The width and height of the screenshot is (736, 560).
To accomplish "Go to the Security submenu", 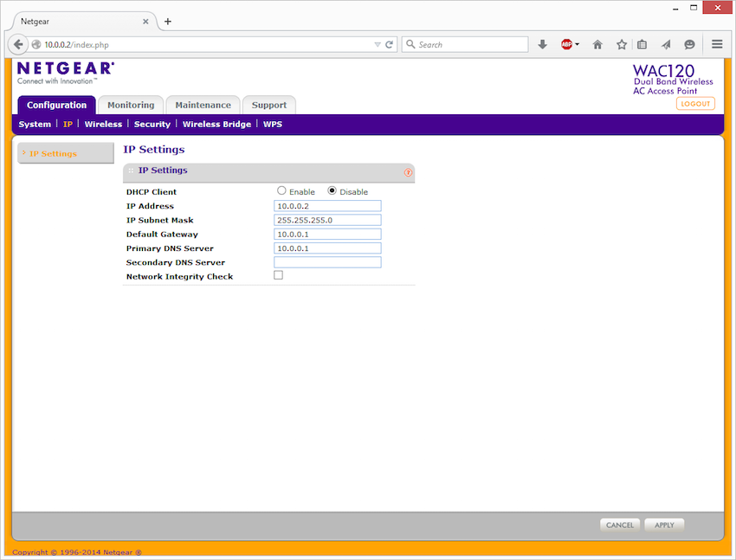I will (152, 125).
